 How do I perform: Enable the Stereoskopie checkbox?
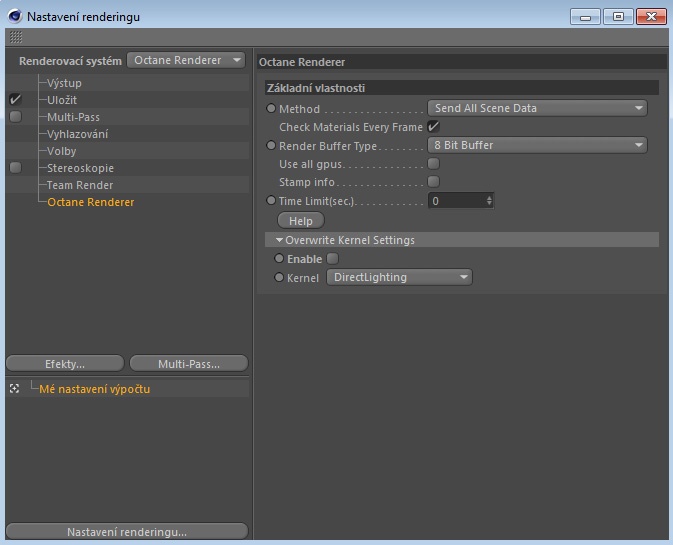coord(15,167)
